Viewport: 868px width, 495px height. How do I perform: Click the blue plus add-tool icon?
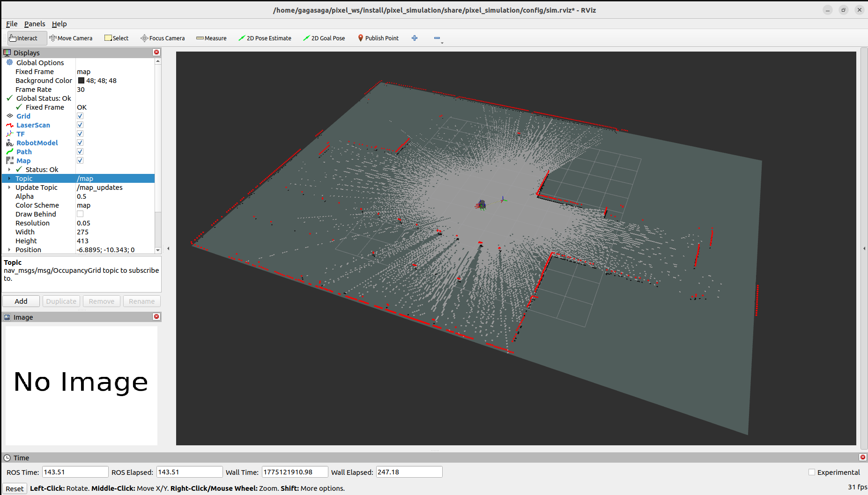tap(415, 38)
